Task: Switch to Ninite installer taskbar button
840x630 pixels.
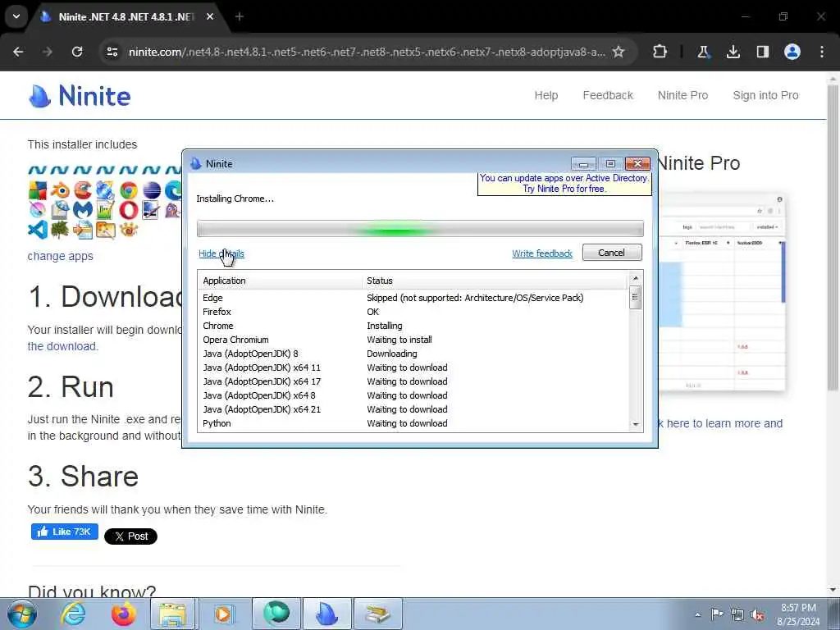Action: tap(327, 614)
